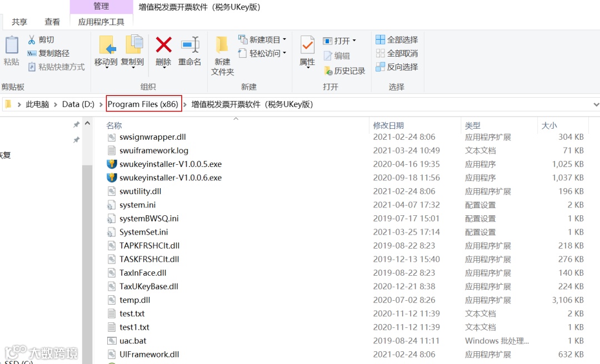Click the chevron before 此电脑 in the path
The height and width of the screenshot is (364, 600).
(19, 104)
